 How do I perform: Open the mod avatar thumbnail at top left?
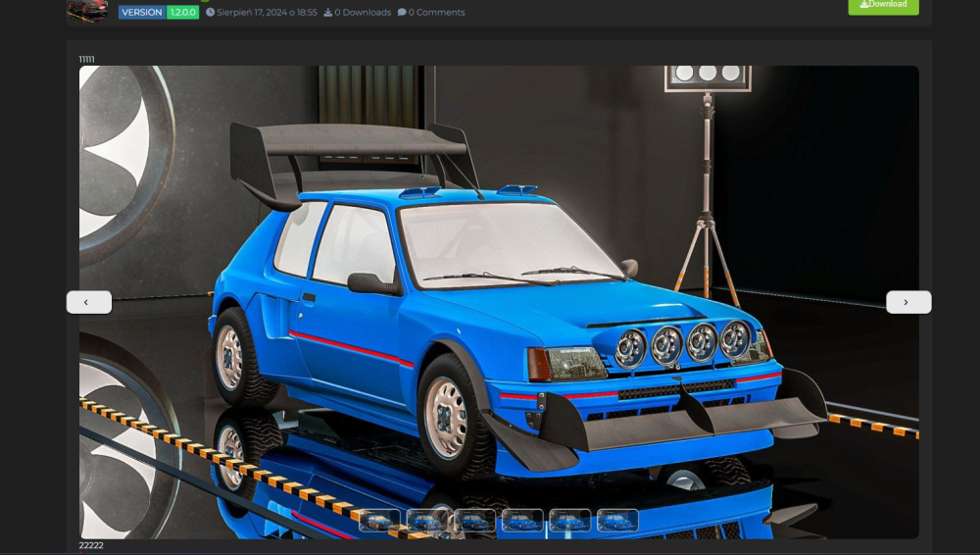(x=87, y=9)
